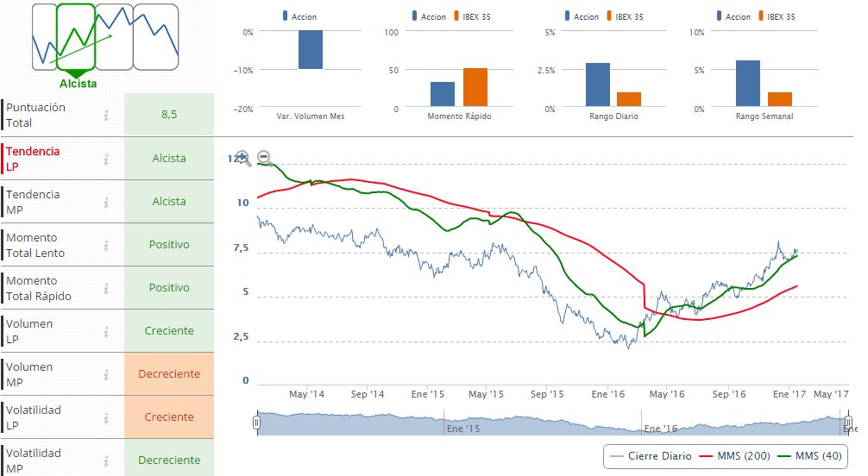Viewport: 868px width, 476px height.
Task: Click the right handle of the range navigator
Action: [848, 423]
